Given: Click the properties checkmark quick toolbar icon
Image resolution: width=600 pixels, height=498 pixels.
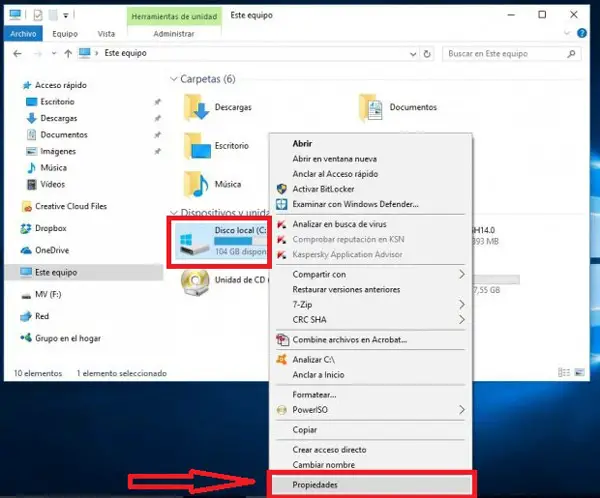Looking at the screenshot, I should [38, 15].
